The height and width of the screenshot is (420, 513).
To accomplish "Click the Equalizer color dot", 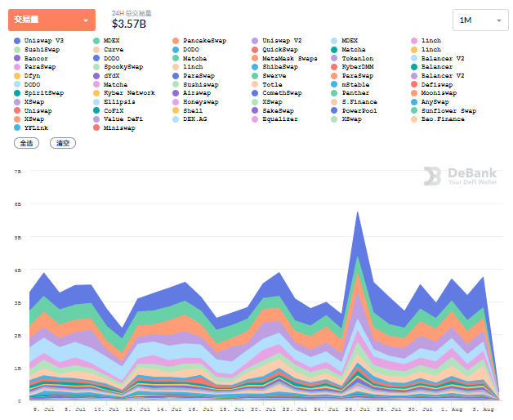I will click(x=255, y=119).
